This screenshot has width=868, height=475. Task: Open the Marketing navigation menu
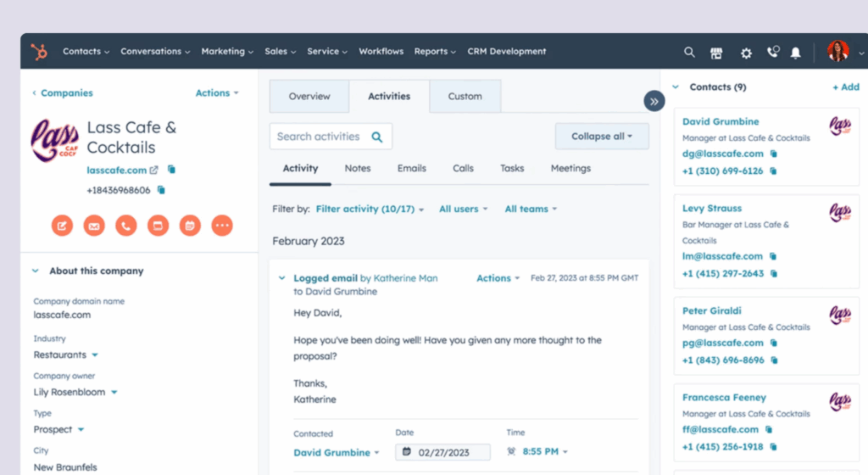point(227,52)
